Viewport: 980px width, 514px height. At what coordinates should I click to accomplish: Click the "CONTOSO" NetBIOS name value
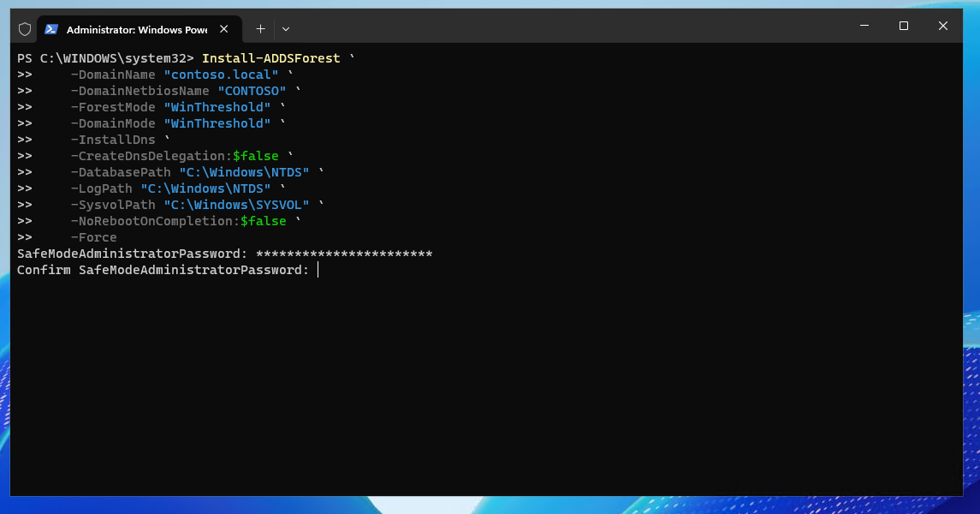(252, 91)
